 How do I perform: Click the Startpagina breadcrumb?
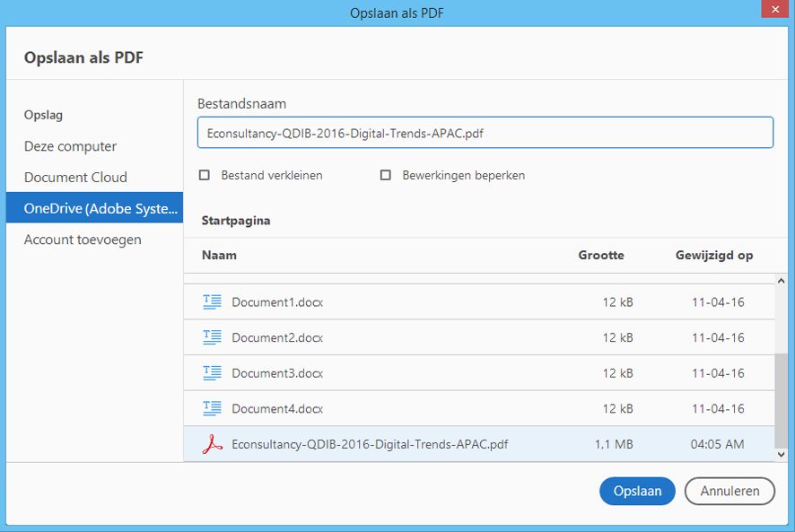[236, 221]
